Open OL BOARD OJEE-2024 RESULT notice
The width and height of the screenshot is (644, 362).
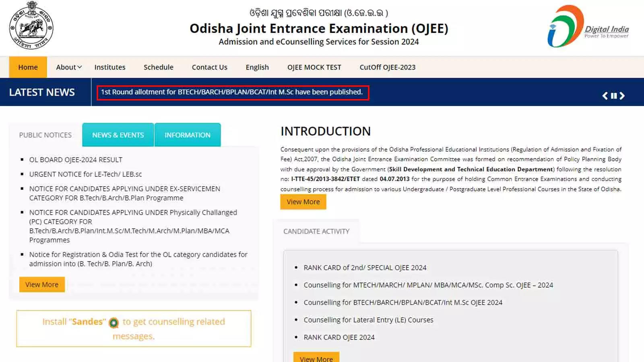[x=76, y=160]
